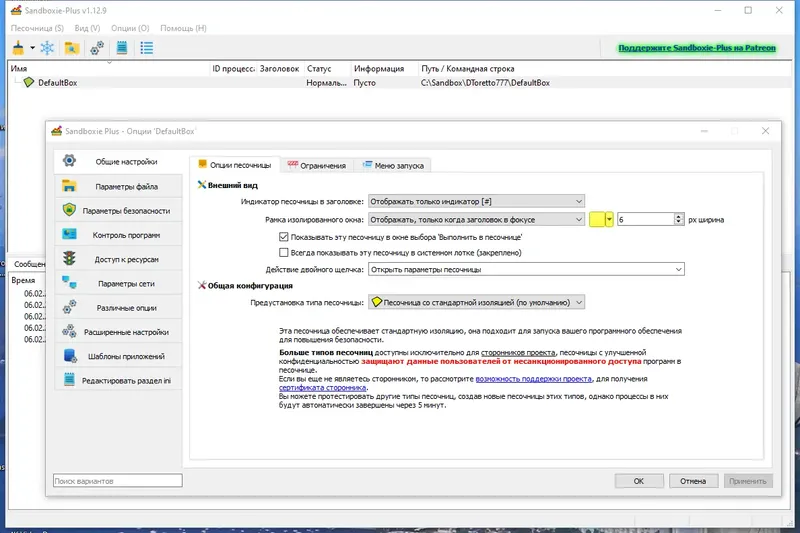The image size is (800, 533).
Task: Click the Отмена button
Action: tap(693, 480)
